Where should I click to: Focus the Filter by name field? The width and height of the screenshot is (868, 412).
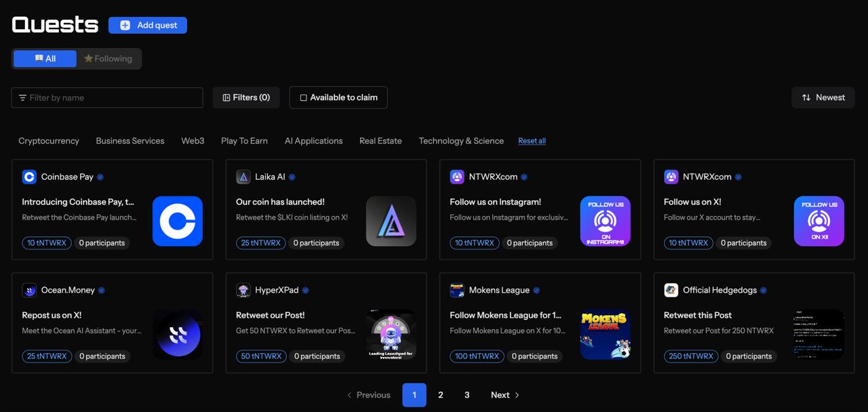click(112, 98)
